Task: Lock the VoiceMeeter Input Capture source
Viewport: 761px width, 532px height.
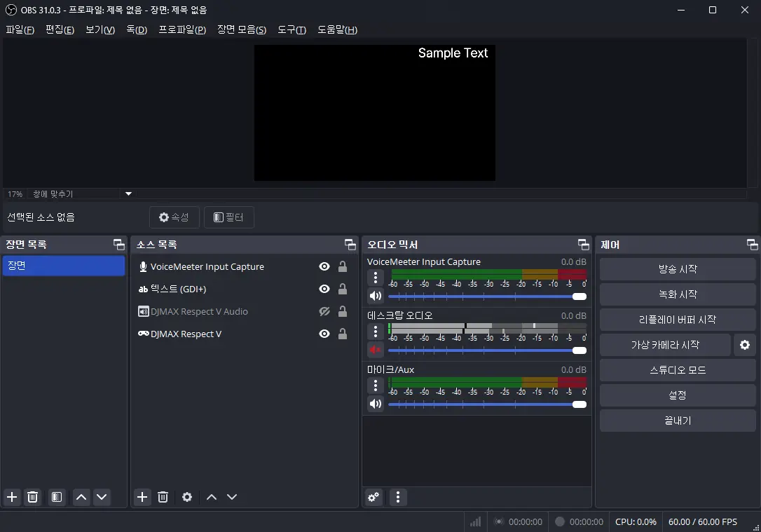Action: (x=343, y=266)
